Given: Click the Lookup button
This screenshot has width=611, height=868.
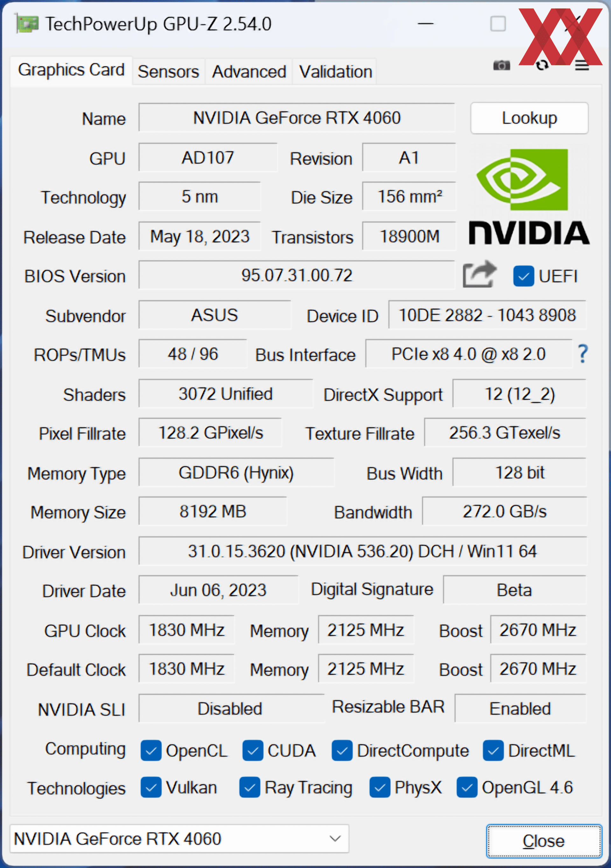Looking at the screenshot, I should (x=529, y=118).
